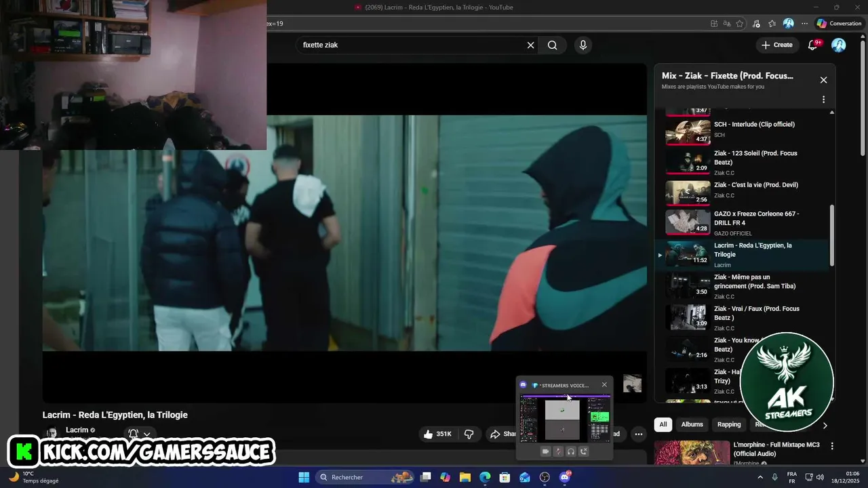The width and height of the screenshot is (868, 488).
Task: Play GAZO x Freeze Corleone DRILL FR 4
Action: [743, 223]
